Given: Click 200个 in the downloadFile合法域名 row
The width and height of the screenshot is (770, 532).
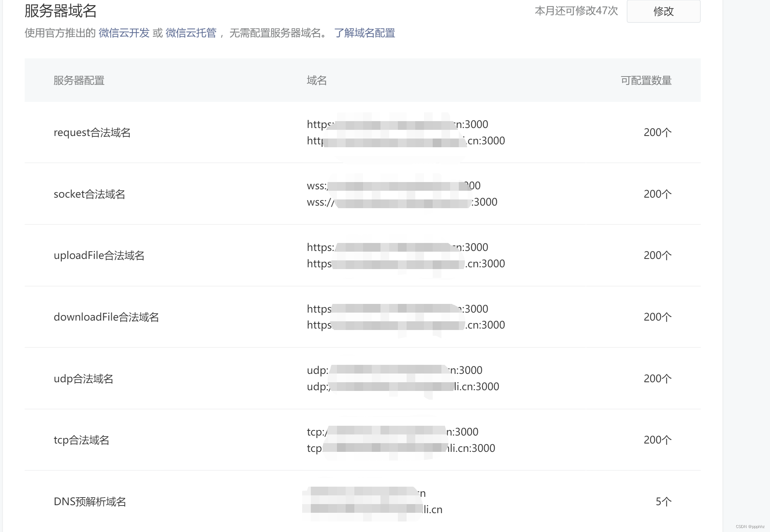Looking at the screenshot, I should [658, 317].
